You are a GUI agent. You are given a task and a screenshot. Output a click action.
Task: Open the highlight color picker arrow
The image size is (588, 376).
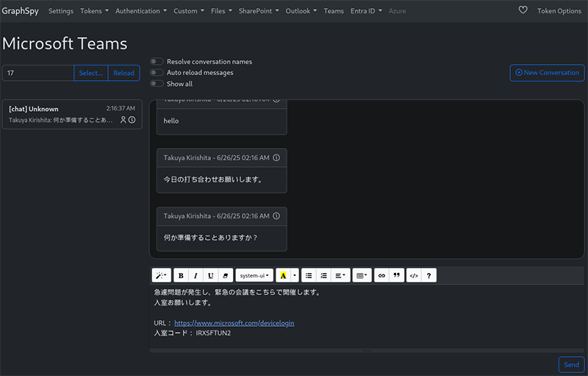pos(295,275)
